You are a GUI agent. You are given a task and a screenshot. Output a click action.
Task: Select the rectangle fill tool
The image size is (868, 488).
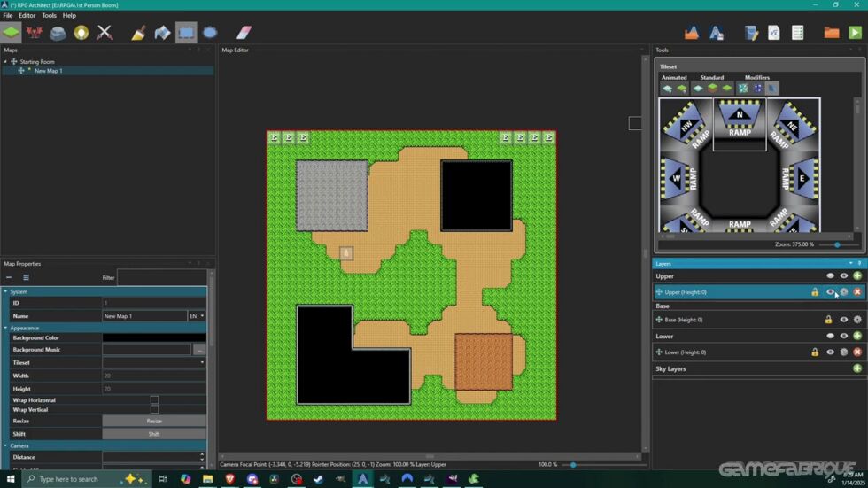[x=186, y=33]
